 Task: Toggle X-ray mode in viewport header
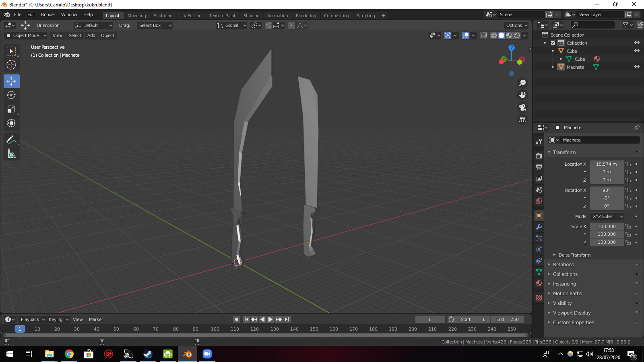tap(484, 35)
